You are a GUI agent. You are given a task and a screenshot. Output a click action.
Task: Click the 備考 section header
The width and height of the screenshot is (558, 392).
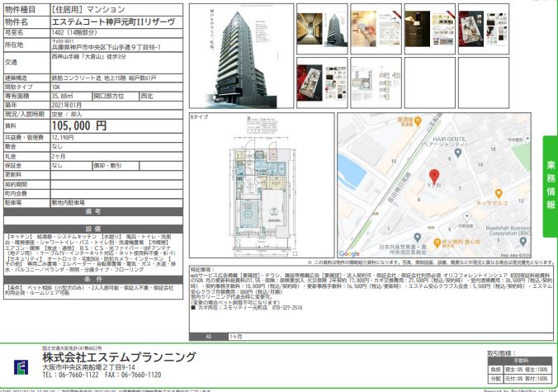tap(93, 211)
